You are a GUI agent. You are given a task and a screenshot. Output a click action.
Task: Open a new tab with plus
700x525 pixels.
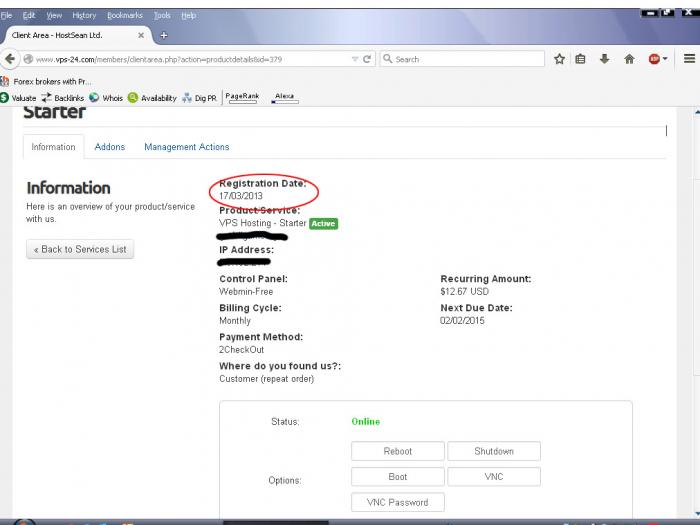coord(164,35)
